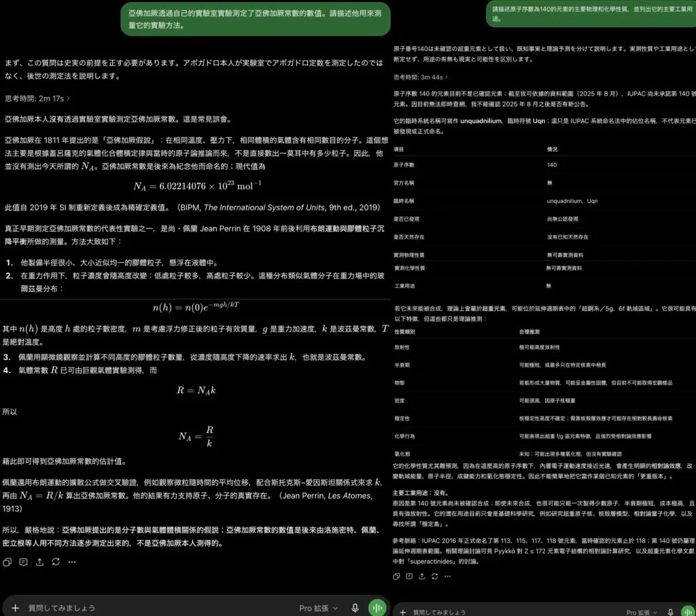Start dictation with microphone in Avogadro chat
Viewport: 696px width, 616px height.
coord(355,608)
